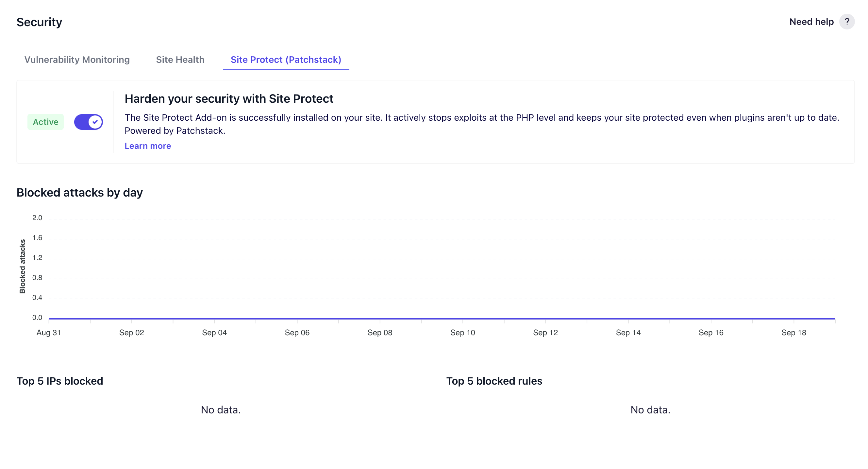Click Sep 04 on the chart axis

click(x=214, y=332)
